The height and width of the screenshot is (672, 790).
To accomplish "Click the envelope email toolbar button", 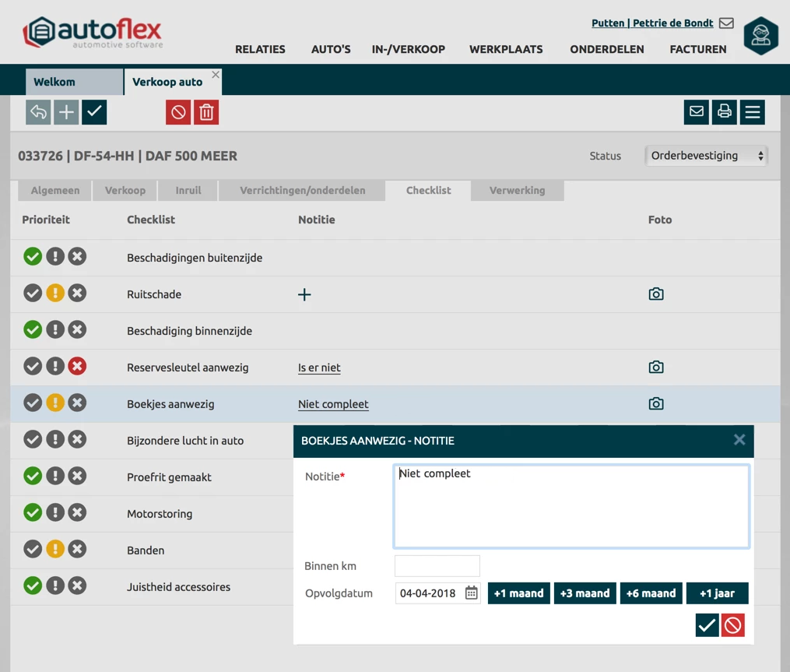I will pyautogui.click(x=697, y=112).
